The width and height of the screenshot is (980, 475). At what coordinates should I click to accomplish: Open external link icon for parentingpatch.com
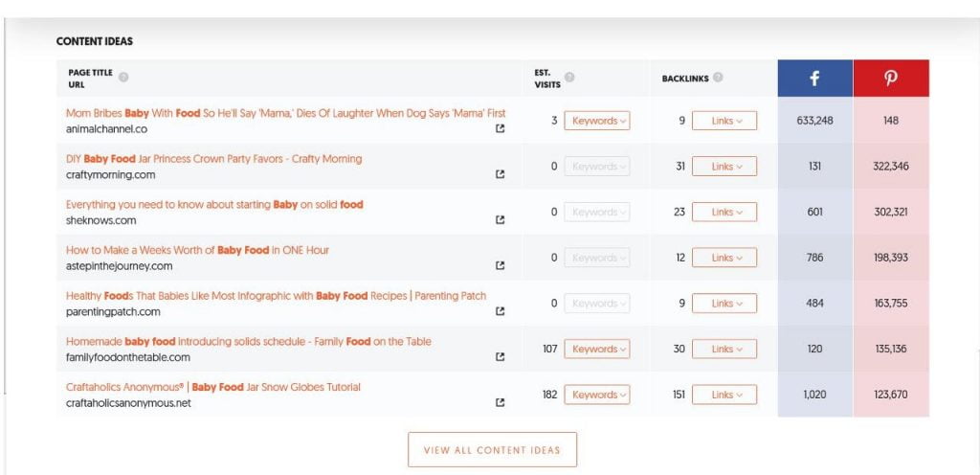(x=500, y=311)
